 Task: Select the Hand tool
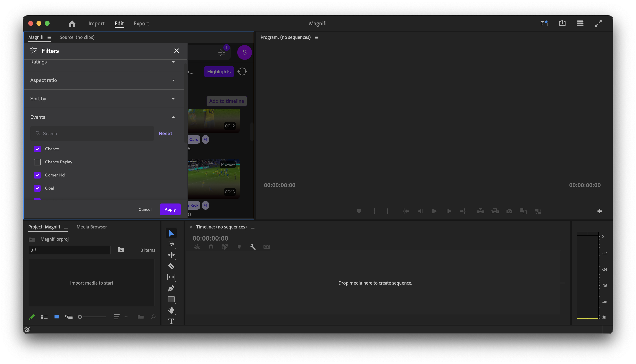(x=171, y=310)
